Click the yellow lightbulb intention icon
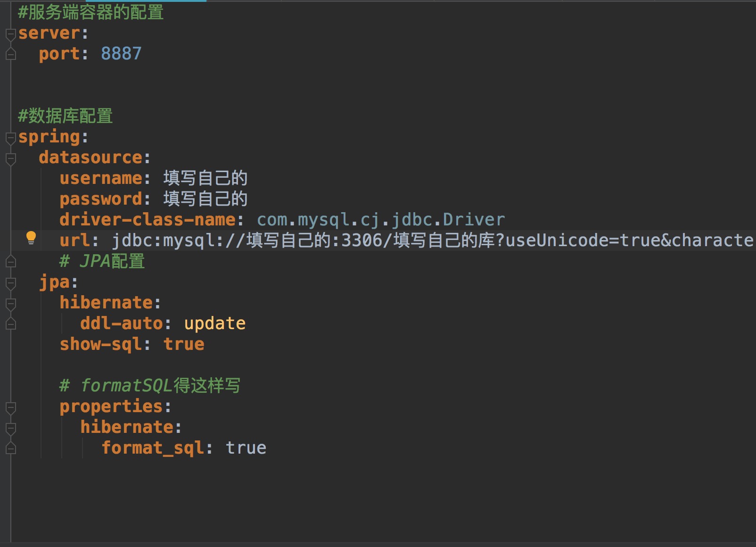 click(31, 238)
